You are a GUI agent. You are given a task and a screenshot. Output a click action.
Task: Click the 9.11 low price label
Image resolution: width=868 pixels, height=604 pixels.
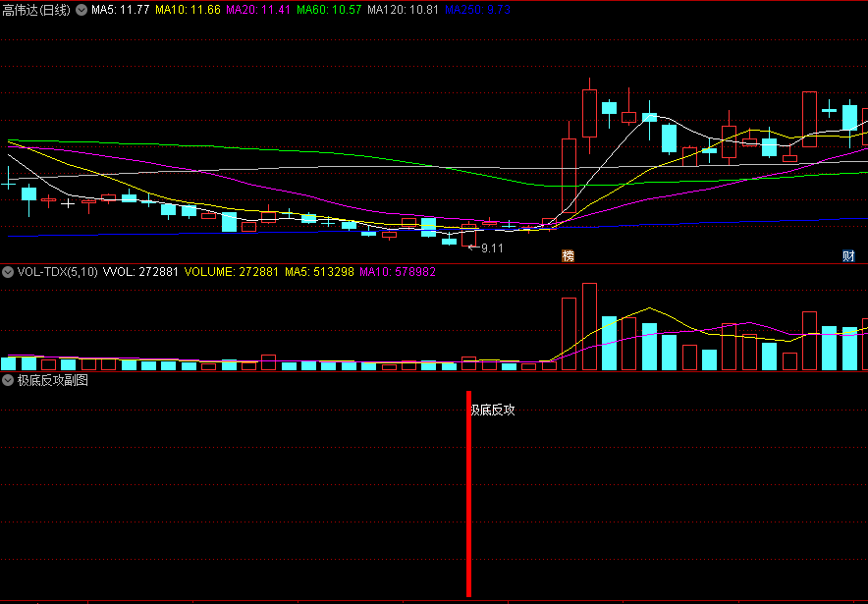click(x=492, y=248)
